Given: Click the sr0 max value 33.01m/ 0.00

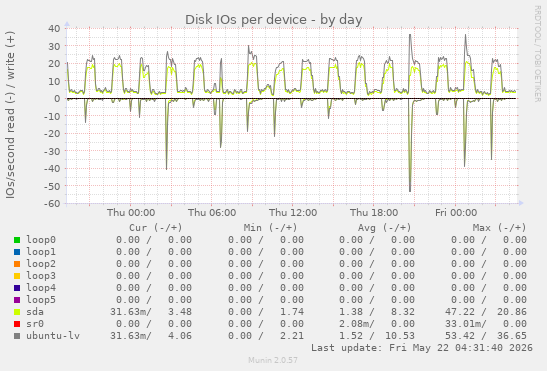Looking at the screenshot, I should click(486, 324).
